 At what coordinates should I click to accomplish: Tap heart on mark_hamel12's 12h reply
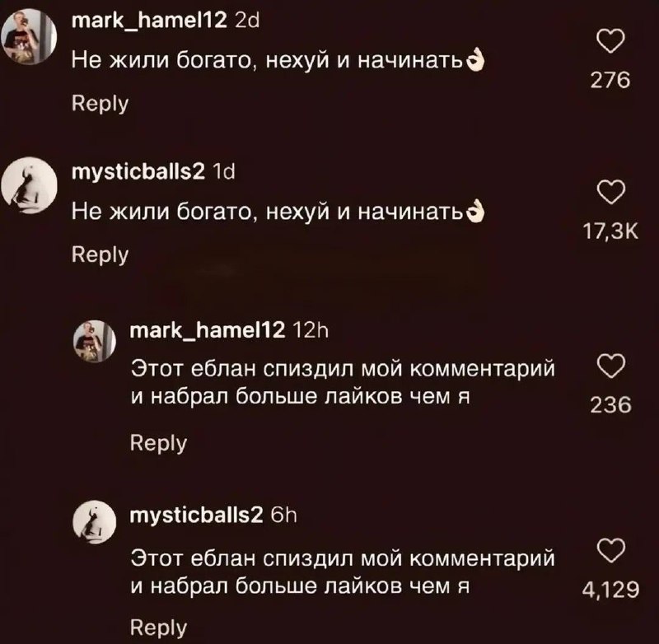[610, 366]
